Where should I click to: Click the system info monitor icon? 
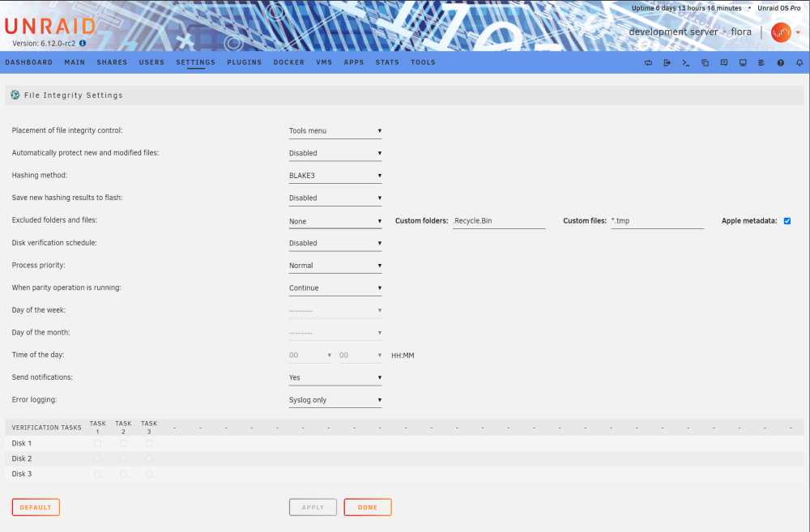(x=743, y=62)
